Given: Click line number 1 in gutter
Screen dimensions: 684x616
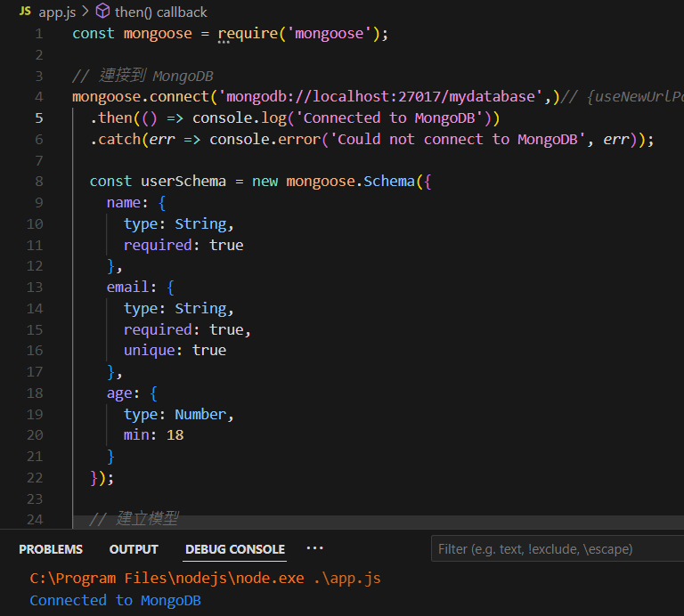Looking at the screenshot, I should point(39,34).
